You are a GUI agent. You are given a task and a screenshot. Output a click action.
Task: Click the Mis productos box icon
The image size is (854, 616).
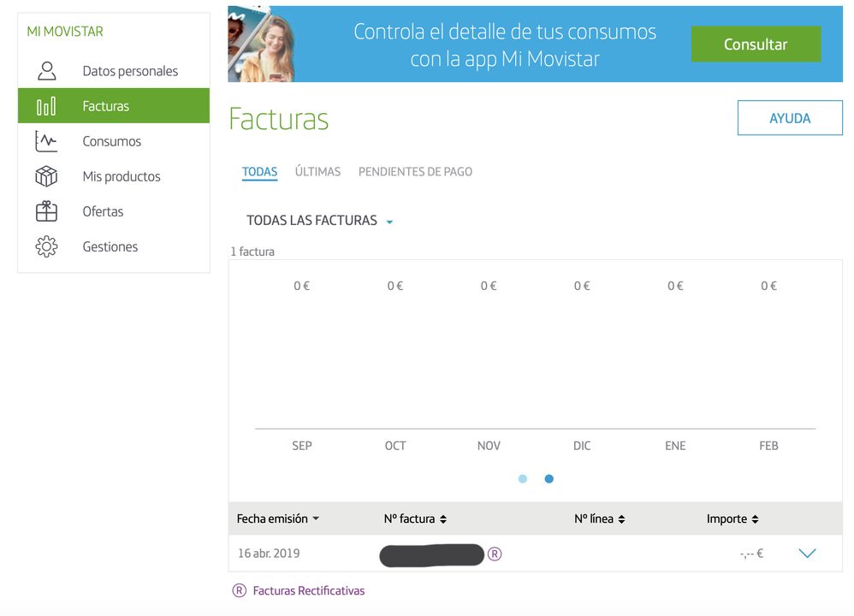46,176
